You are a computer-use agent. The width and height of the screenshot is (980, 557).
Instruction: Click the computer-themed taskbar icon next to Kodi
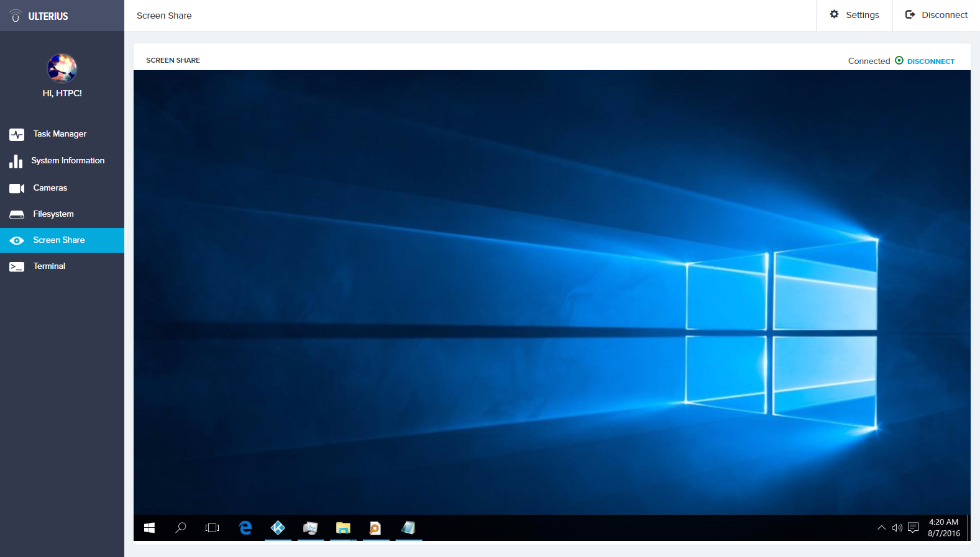[x=310, y=528]
